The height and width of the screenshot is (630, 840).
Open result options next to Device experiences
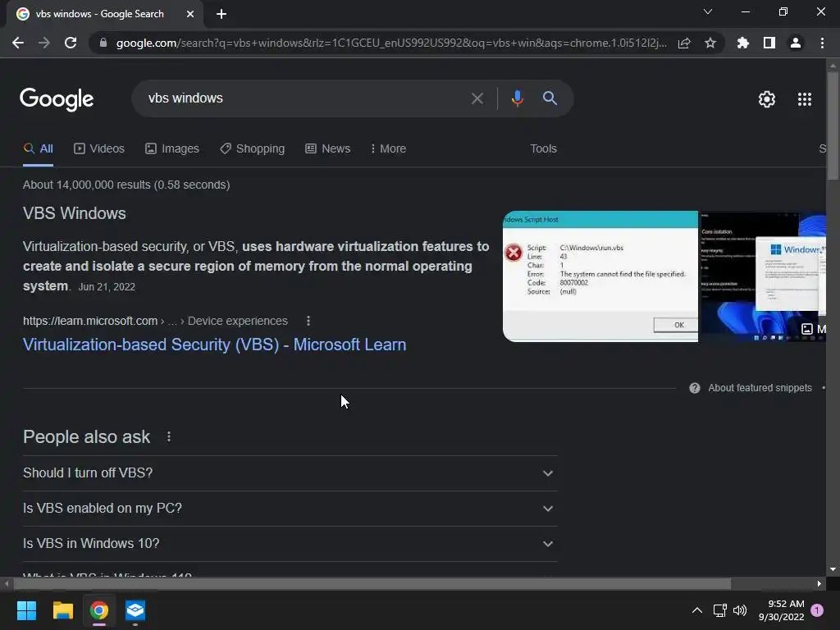(308, 321)
